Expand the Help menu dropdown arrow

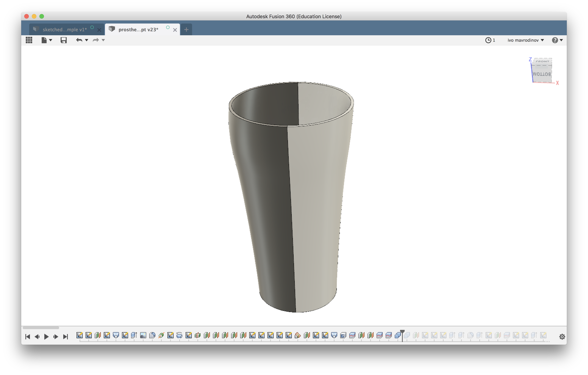[x=561, y=40]
